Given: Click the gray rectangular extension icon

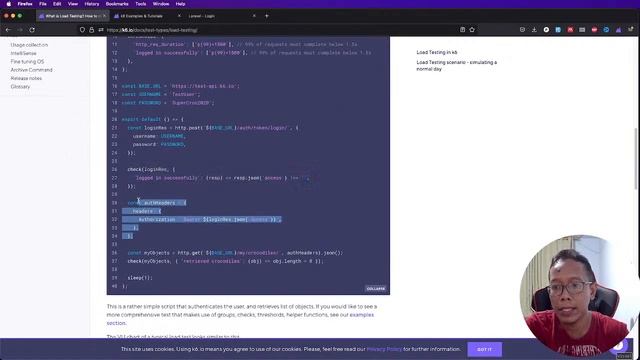Looking at the screenshot, I should (x=582, y=30).
